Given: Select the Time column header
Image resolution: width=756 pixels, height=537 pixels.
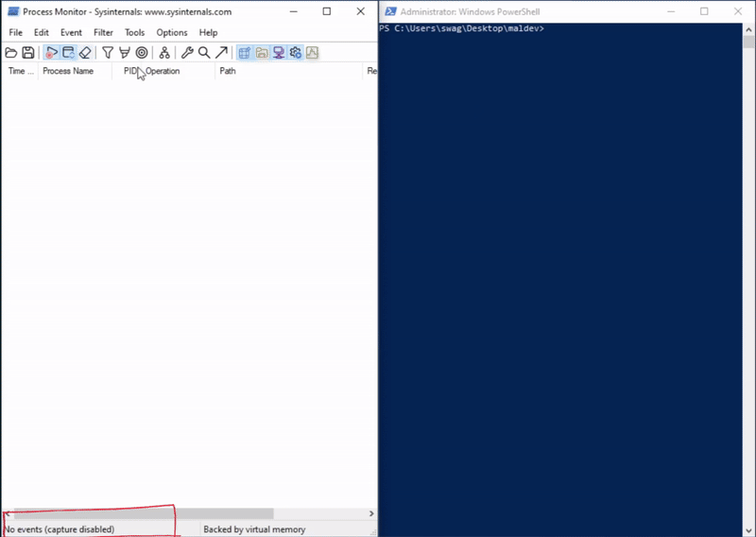Looking at the screenshot, I should point(20,71).
